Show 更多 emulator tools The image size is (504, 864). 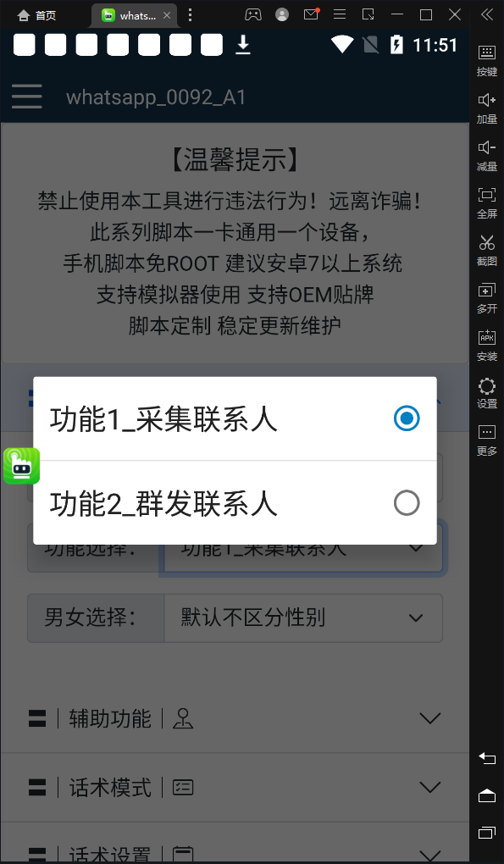point(487,440)
